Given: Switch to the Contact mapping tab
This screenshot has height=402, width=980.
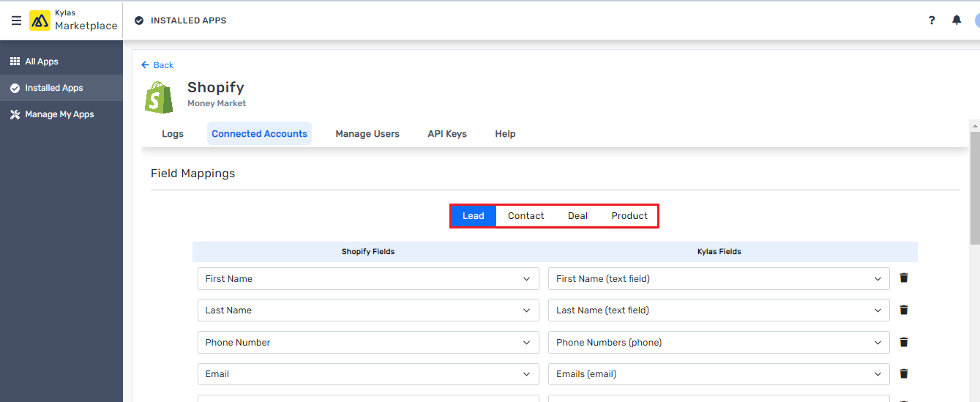Looking at the screenshot, I should (x=525, y=216).
